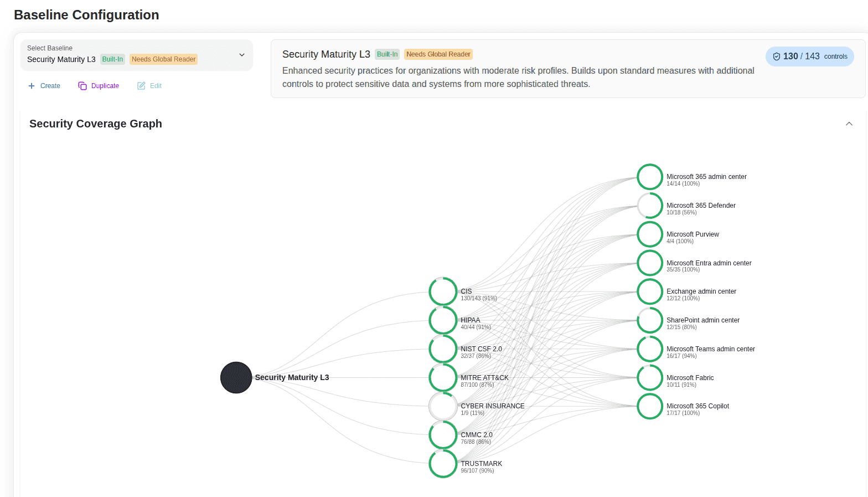868x497 pixels.
Task: Click Needs Global Reader tag in description header
Action: pyautogui.click(x=438, y=54)
